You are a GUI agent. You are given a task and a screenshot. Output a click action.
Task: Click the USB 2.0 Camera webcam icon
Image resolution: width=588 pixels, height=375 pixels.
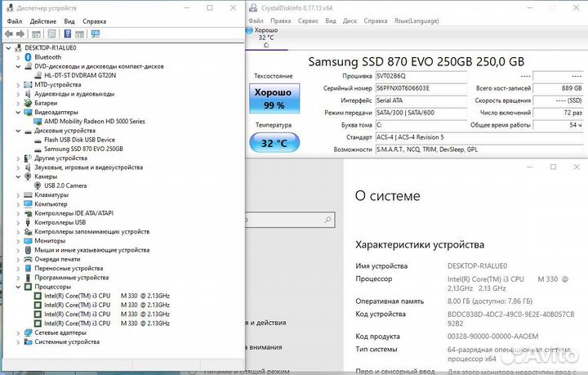[38, 185]
